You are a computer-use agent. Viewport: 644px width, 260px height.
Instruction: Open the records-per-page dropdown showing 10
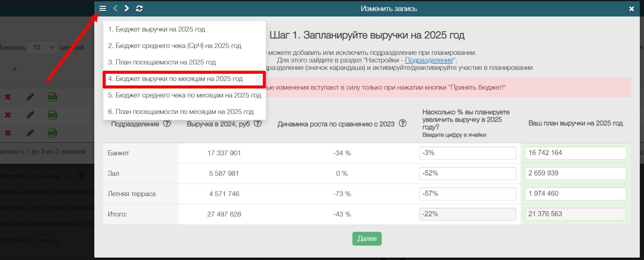coord(42,47)
